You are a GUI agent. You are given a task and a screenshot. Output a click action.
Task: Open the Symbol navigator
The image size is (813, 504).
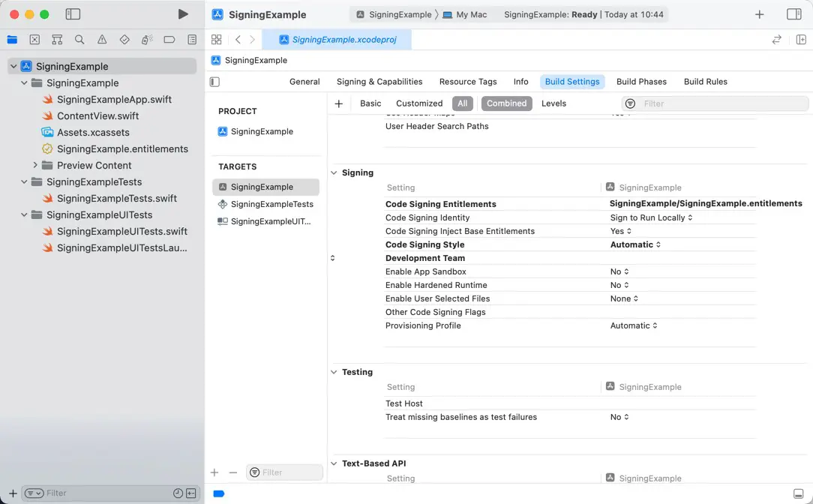[x=57, y=40]
